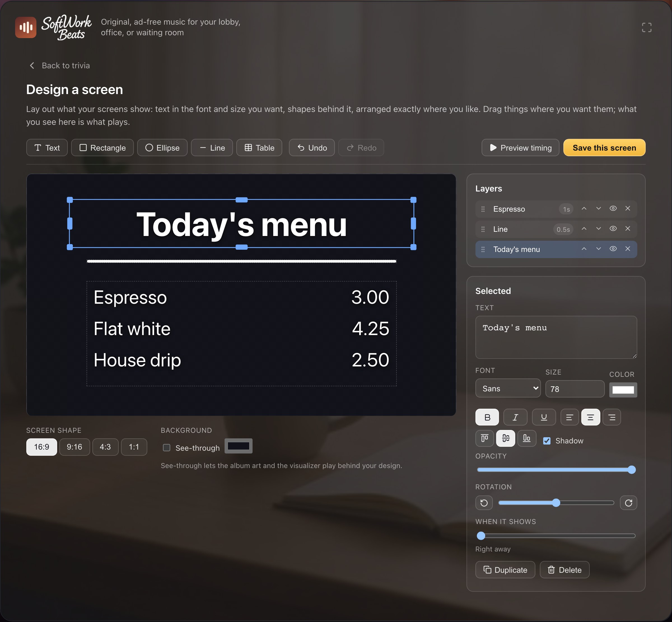The width and height of the screenshot is (672, 622).
Task: Toggle Italic formatting
Action: pos(515,417)
